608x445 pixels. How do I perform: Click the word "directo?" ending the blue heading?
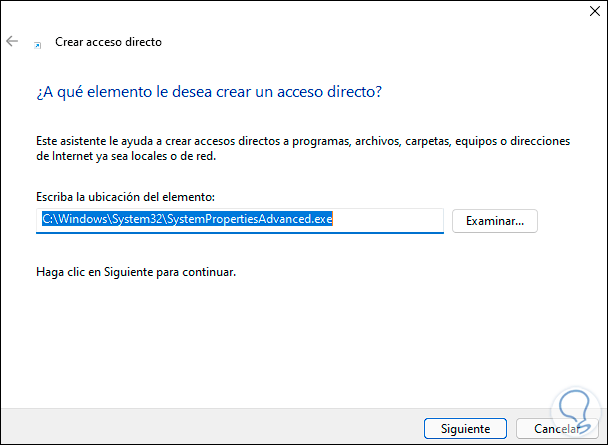tap(355, 92)
